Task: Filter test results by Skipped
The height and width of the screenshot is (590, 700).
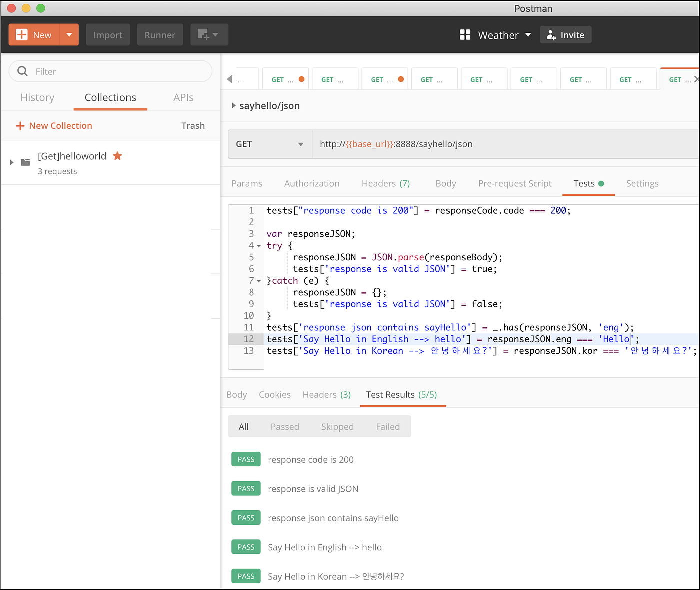Action: coord(337,426)
